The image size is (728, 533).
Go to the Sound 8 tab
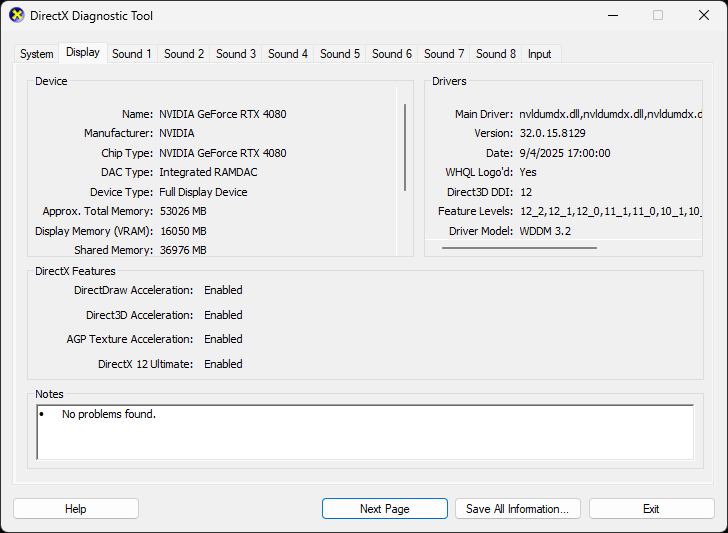(496, 54)
